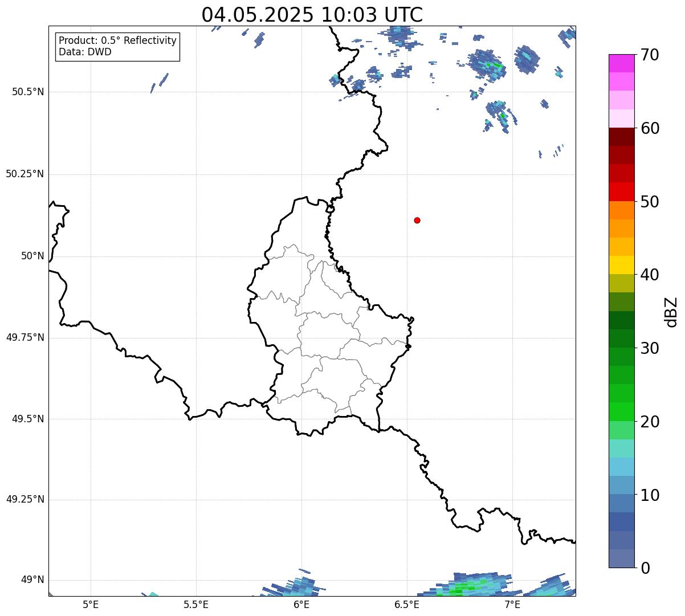Click the 'Product: 0.5° Reflectivity' label
The width and height of the screenshot is (685, 616).
(x=117, y=41)
